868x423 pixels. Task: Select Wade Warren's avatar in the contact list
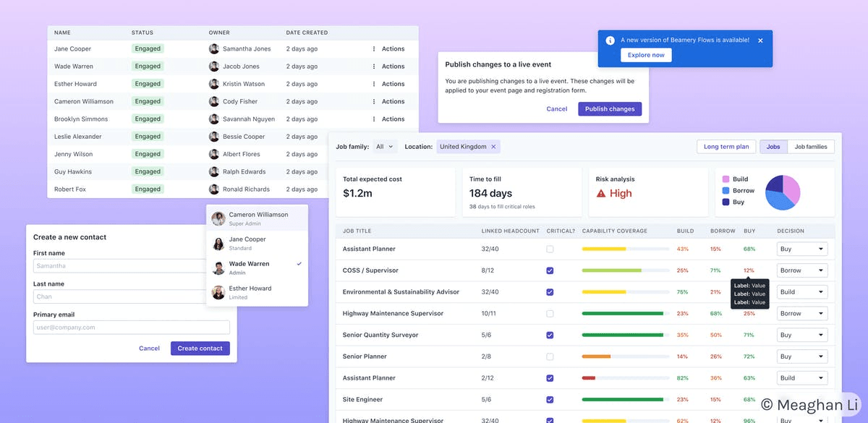(x=218, y=268)
